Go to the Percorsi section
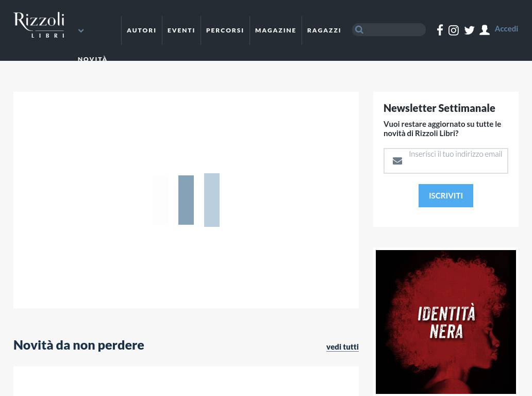The height and width of the screenshot is (396, 532). (225, 30)
